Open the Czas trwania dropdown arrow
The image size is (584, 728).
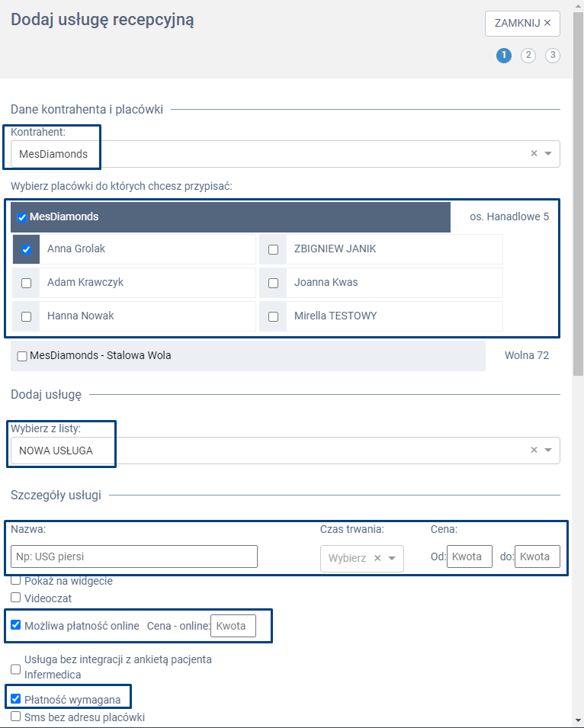tap(392, 558)
